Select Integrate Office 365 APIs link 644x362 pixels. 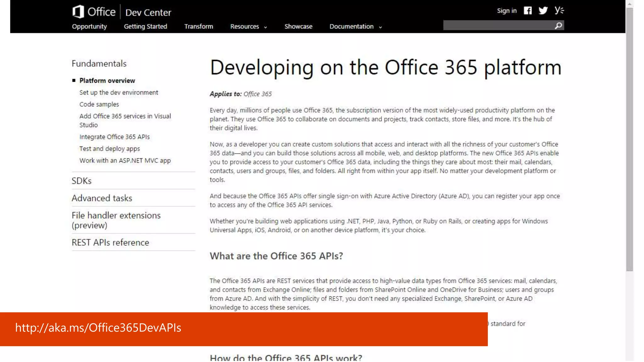[x=114, y=137]
